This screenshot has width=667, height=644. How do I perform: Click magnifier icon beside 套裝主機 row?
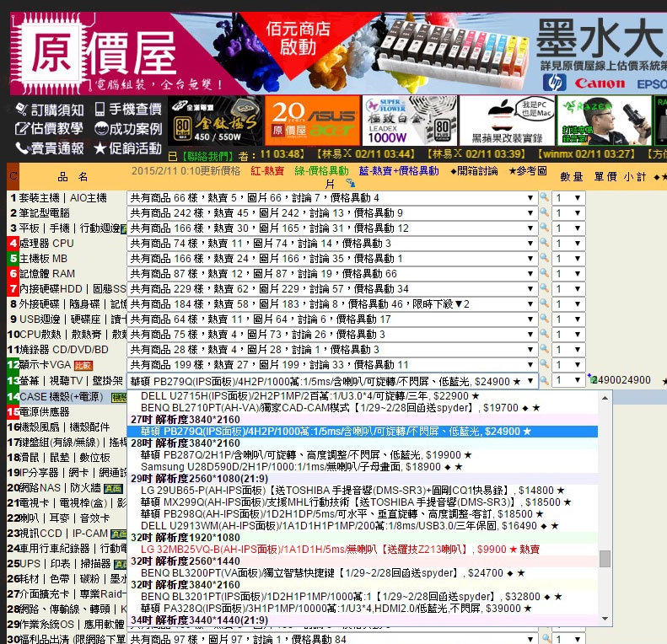click(544, 197)
